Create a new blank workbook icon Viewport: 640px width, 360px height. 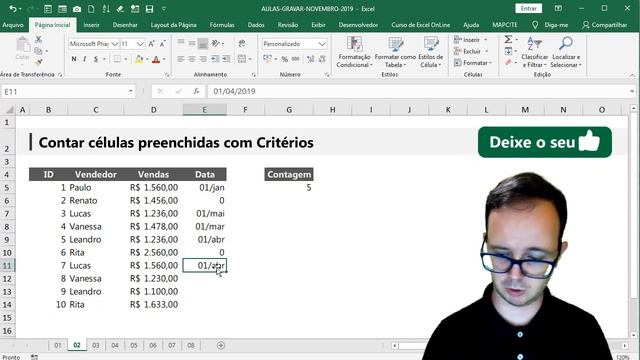point(91,9)
